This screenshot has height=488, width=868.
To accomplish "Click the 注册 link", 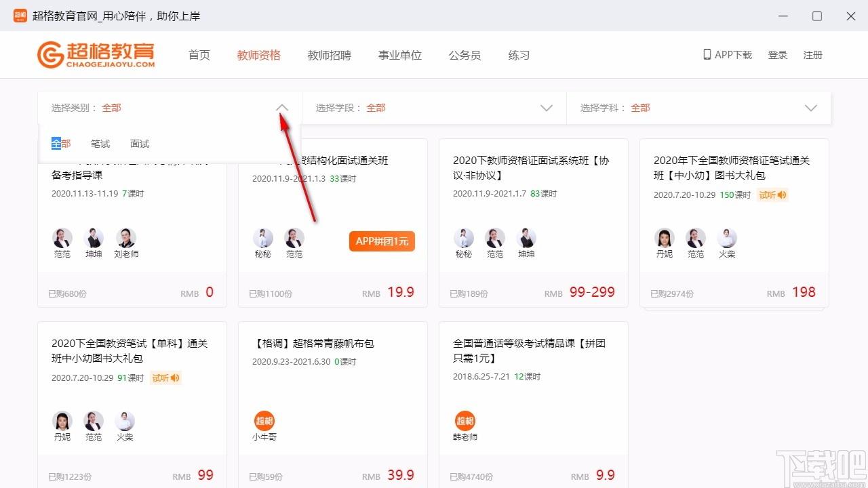I will (x=813, y=55).
